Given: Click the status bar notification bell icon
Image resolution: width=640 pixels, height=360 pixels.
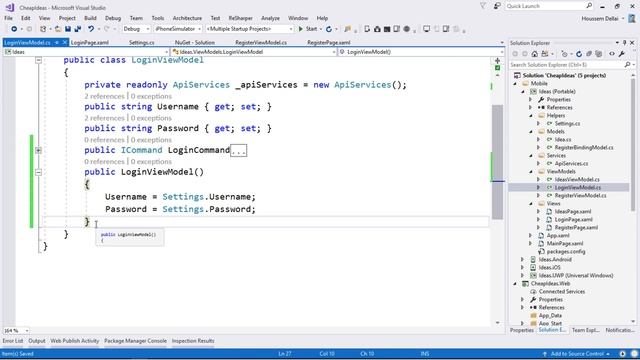Looking at the screenshot, I should (x=622, y=354).
